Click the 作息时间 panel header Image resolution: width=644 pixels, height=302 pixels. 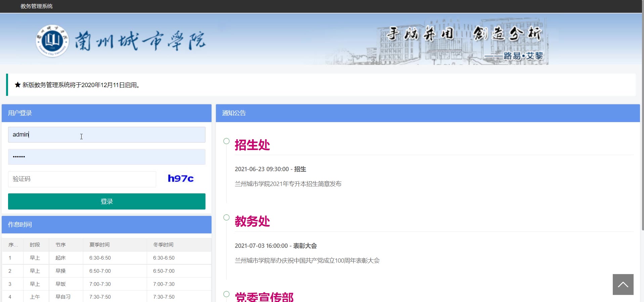pos(107,225)
